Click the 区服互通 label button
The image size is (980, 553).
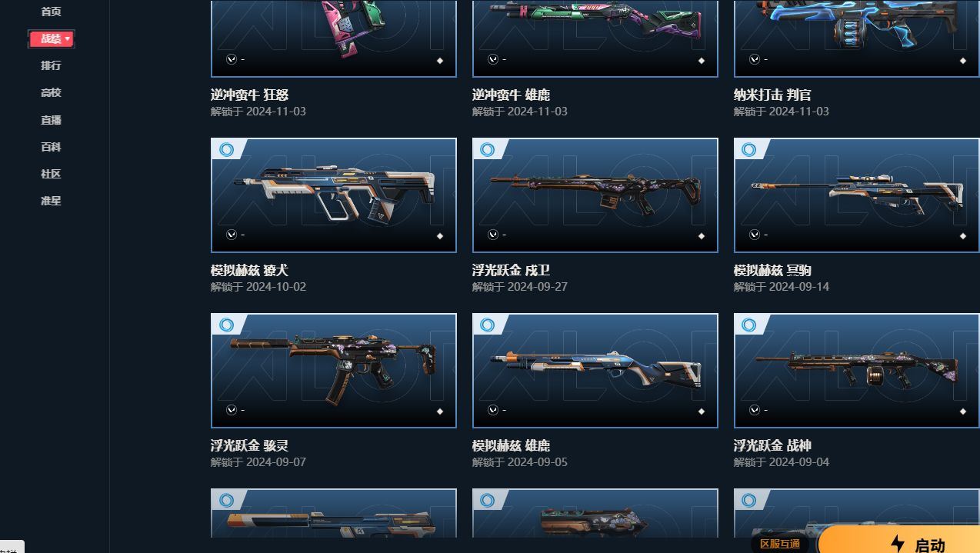click(x=779, y=544)
